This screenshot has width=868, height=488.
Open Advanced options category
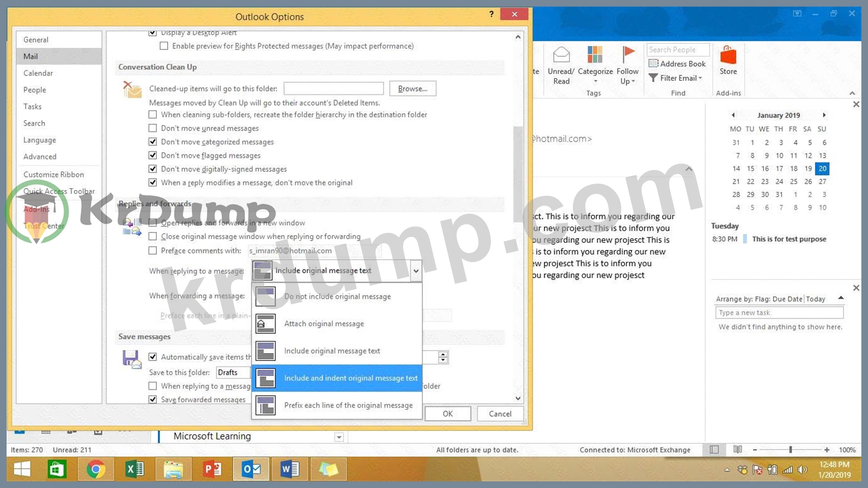(x=59, y=157)
